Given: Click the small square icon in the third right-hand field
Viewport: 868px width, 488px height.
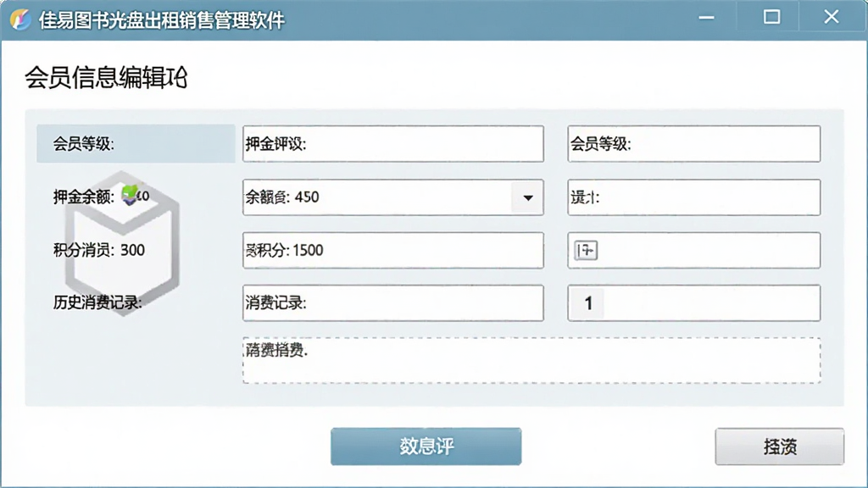Looking at the screenshot, I should (x=586, y=250).
